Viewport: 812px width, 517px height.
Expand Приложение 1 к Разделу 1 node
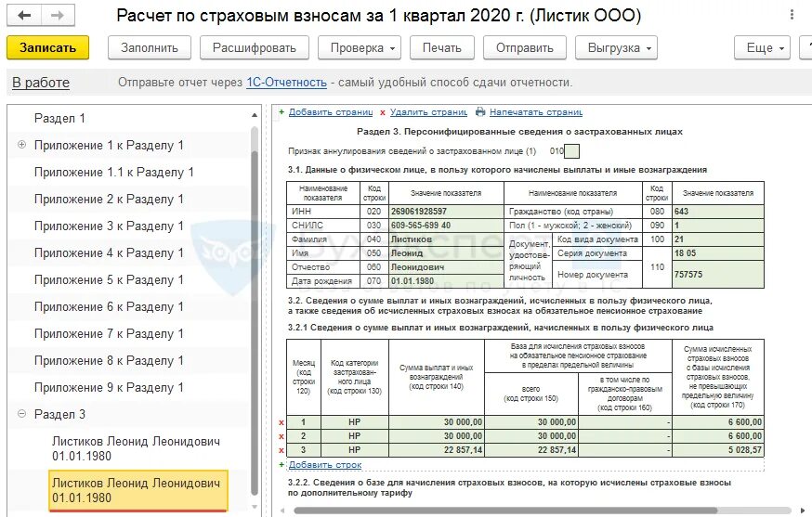21,145
